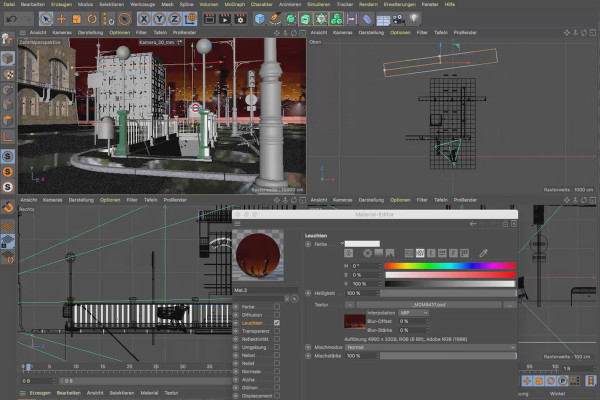Click the Blur-Offset value stepper
The height and width of the screenshot is (400, 600).
(x=427, y=321)
